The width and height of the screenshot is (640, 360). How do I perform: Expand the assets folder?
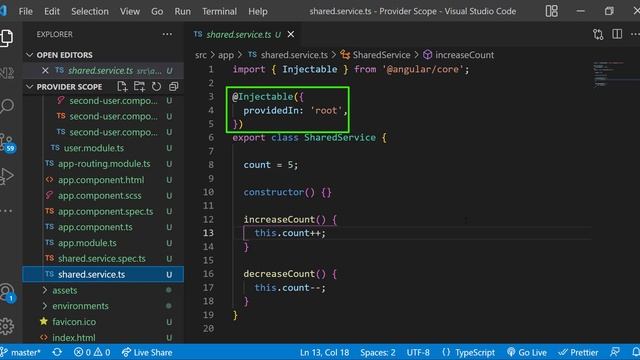pos(64,290)
